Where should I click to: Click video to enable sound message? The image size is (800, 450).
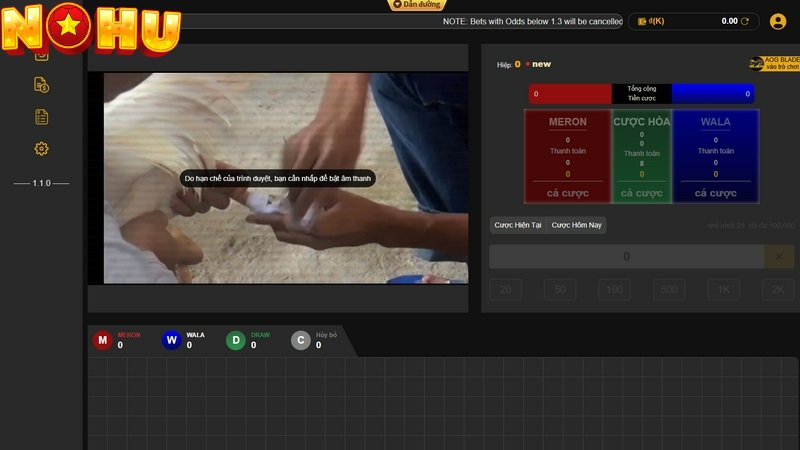278,179
